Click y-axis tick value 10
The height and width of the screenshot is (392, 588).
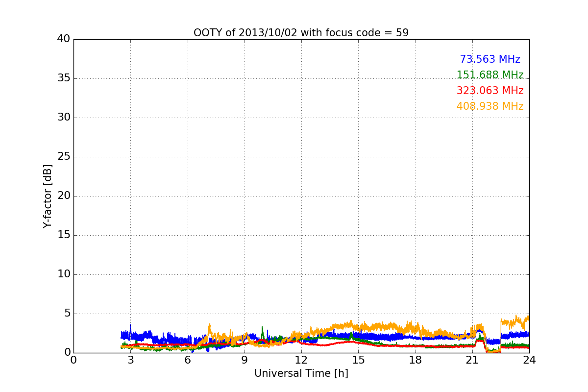tap(64, 274)
